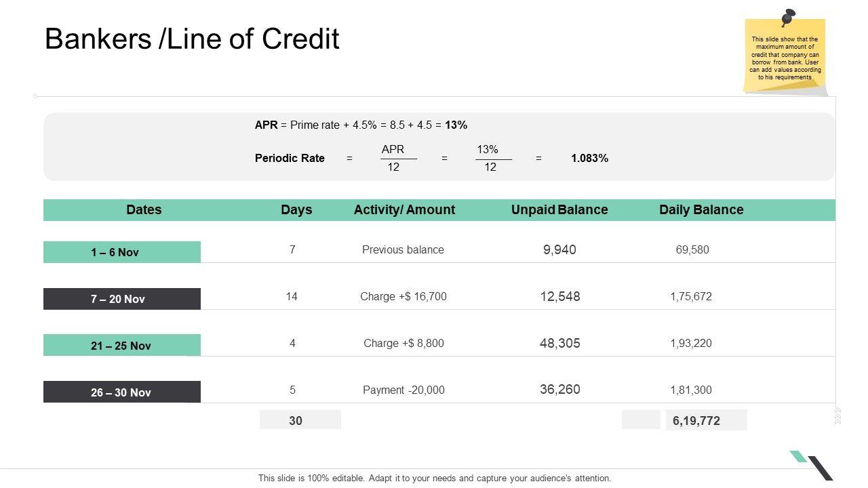Click the small chevron arrows at table's right edge
This screenshot has width=868, height=488.
coord(838,416)
